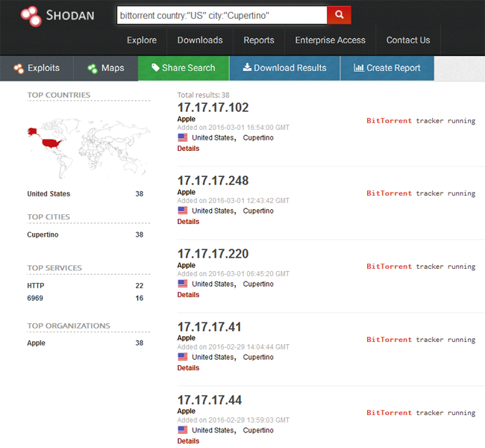Open host 17.17.17.102

click(213, 108)
